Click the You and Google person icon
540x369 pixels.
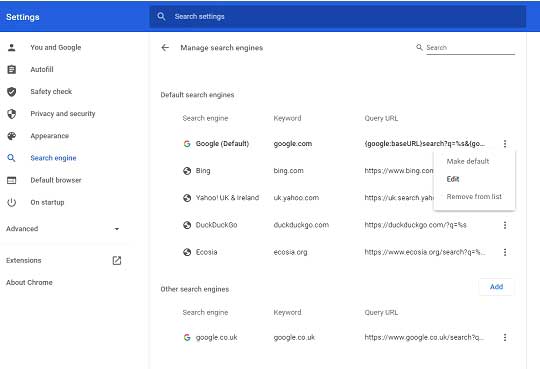click(x=12, y=48)
